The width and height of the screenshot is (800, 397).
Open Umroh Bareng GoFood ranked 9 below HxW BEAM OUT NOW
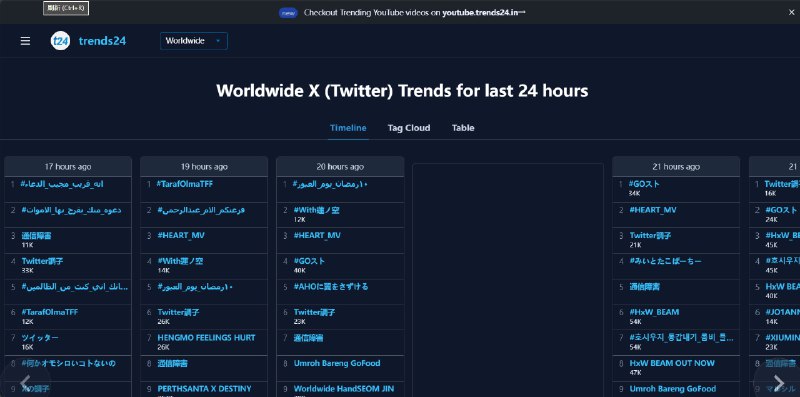pyautogui.click(x=672, y=388)
